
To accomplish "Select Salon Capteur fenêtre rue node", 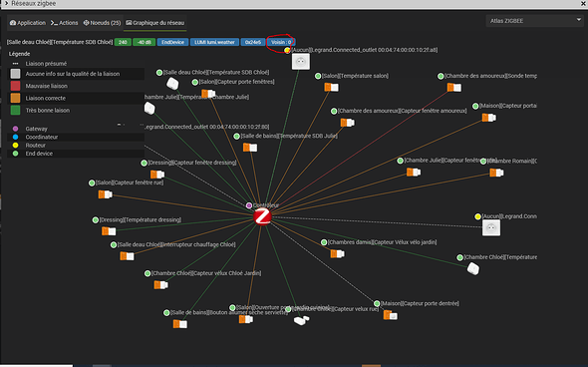I will [105, 194].
